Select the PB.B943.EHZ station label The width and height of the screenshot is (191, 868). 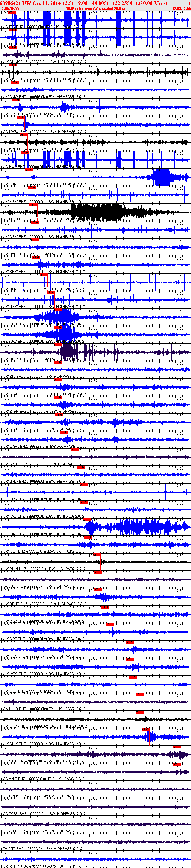point(14,342)
